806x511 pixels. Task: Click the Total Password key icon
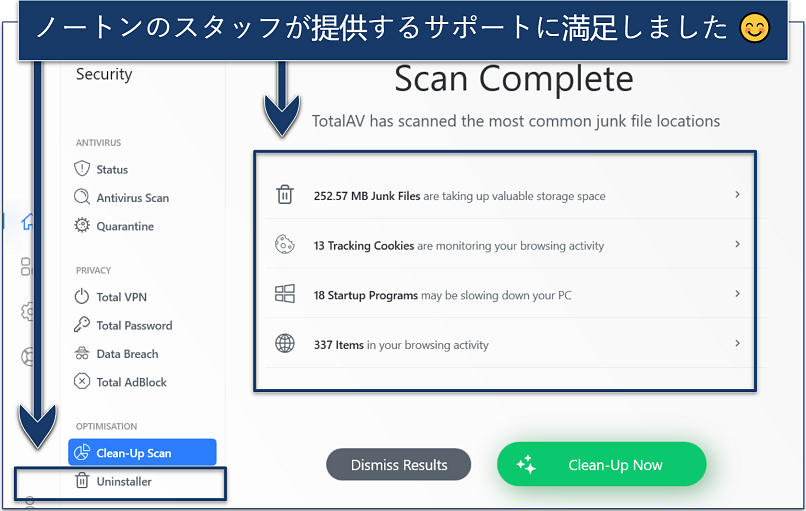click(x=82, y=325)
